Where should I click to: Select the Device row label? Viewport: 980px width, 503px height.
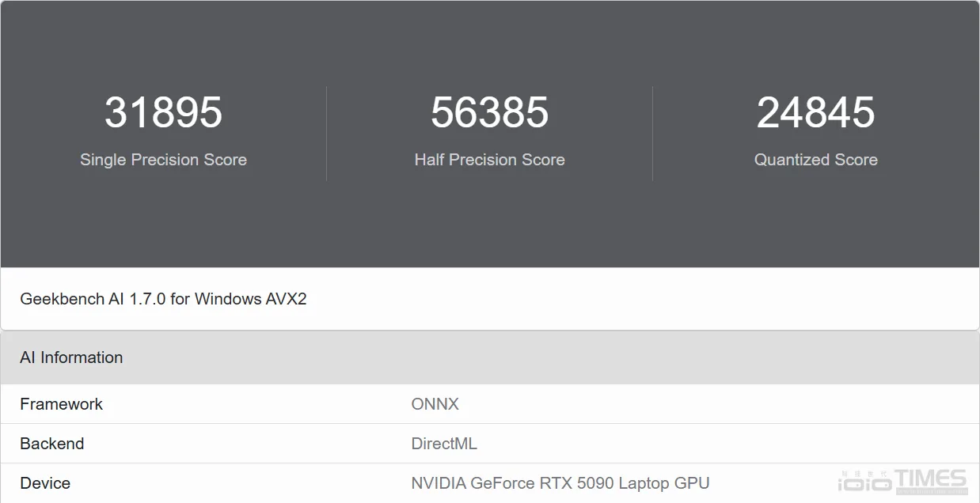(45, 483)
